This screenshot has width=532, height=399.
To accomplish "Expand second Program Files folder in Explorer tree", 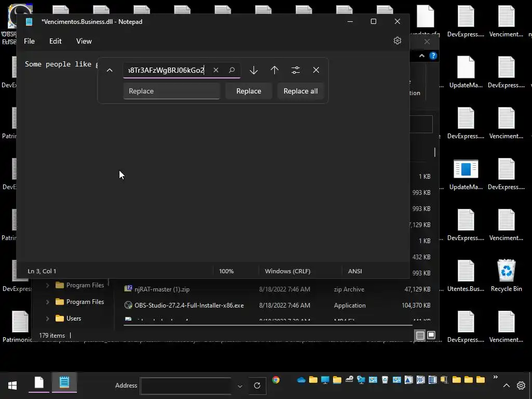I will pyautogui.click(x=47, y=302).
